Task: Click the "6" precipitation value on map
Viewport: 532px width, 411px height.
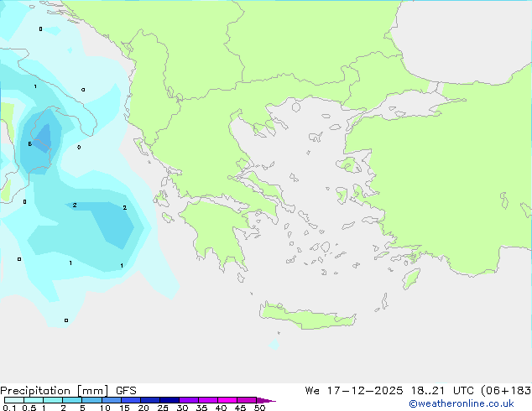Action: tap(30, 144)
